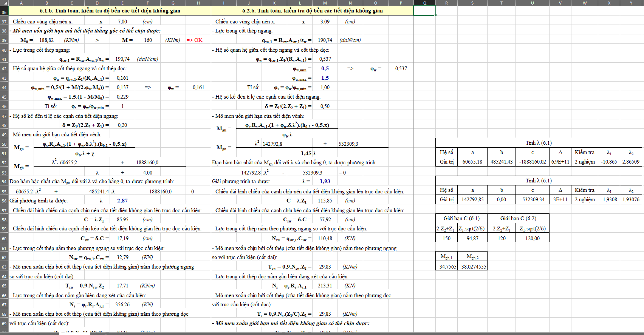This screenshot has width=644, height=335.
Task: Select the M0 value 188,82
Action: coord(46,40)
